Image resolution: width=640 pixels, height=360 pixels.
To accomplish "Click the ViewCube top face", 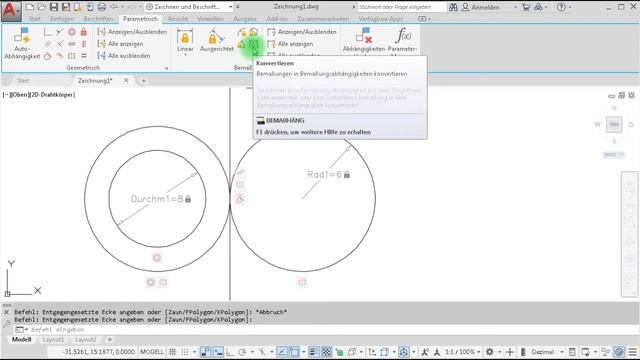I will 614,124.
